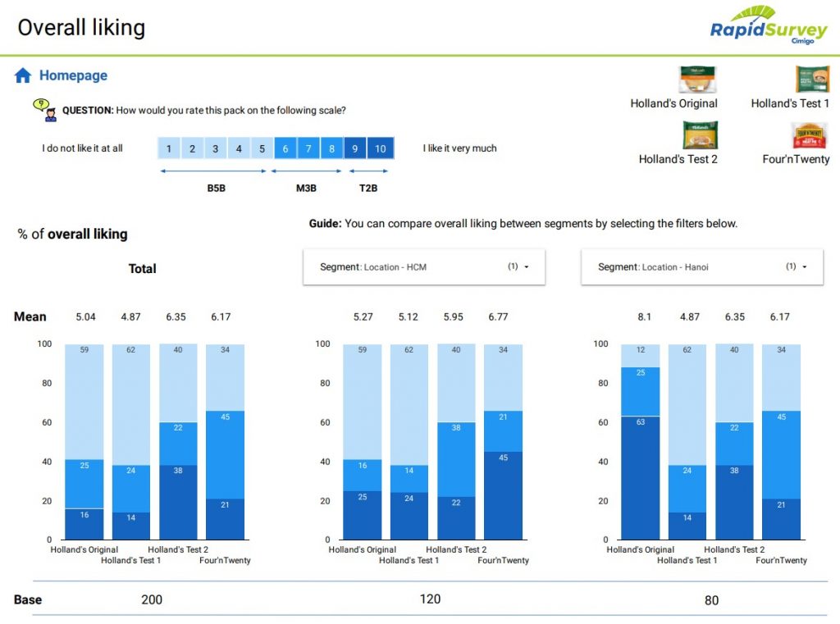
Task: Click scale box 2
Action: tap(192, 148)
